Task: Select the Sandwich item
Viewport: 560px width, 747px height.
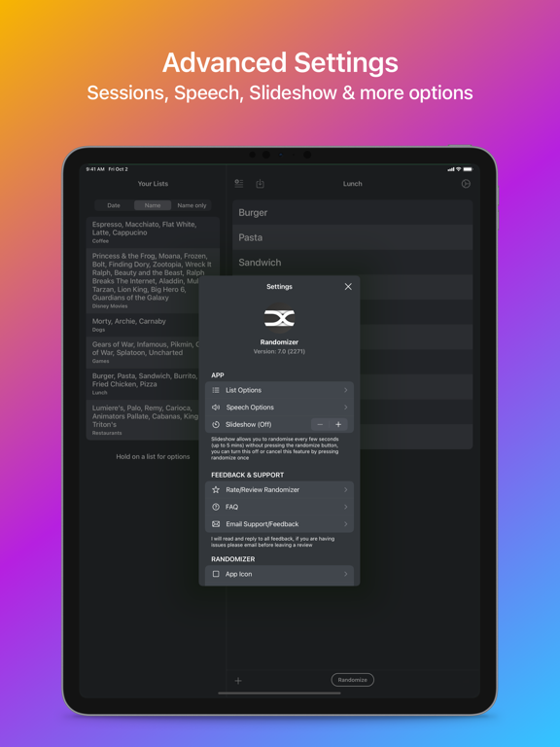Action: (352, 263)
